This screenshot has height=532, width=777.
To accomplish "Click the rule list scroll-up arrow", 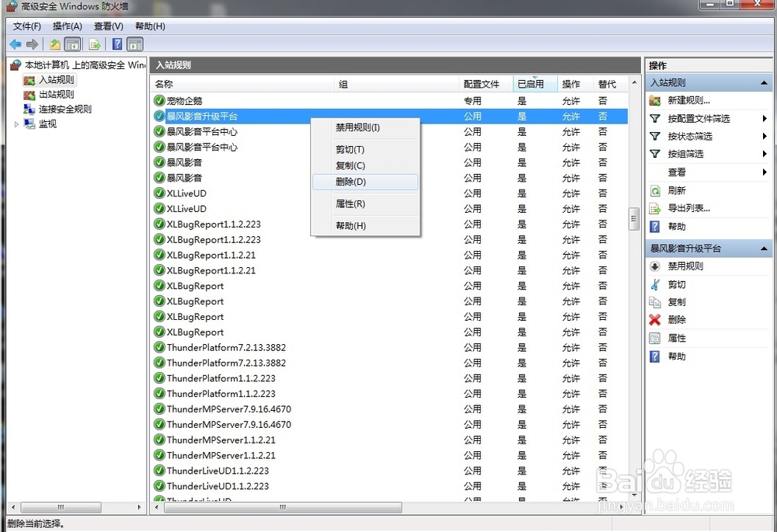I will click(x=634, y=83).
